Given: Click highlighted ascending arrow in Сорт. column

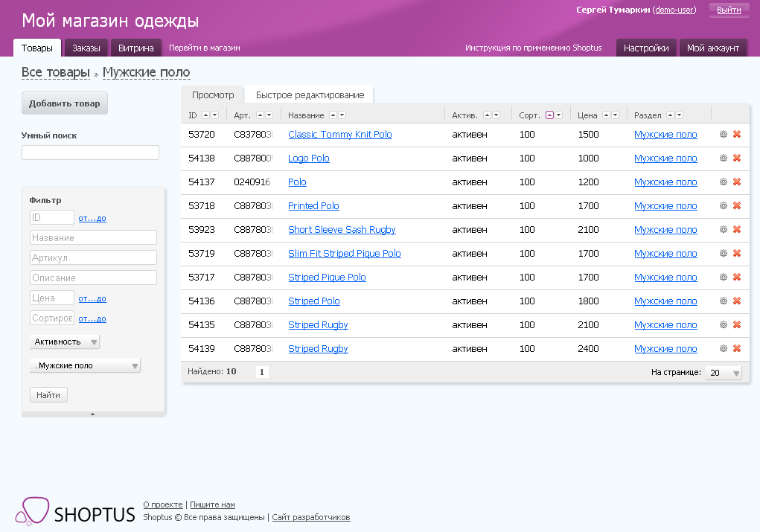Looking at the screenshot, I should click(549, 115).
